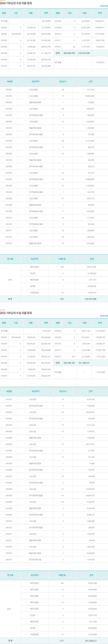Click the 2015/03 balance 308,039,669
The width and height of the screenshot is (108, 644).
pyautogui.click(x=46, y=350)
